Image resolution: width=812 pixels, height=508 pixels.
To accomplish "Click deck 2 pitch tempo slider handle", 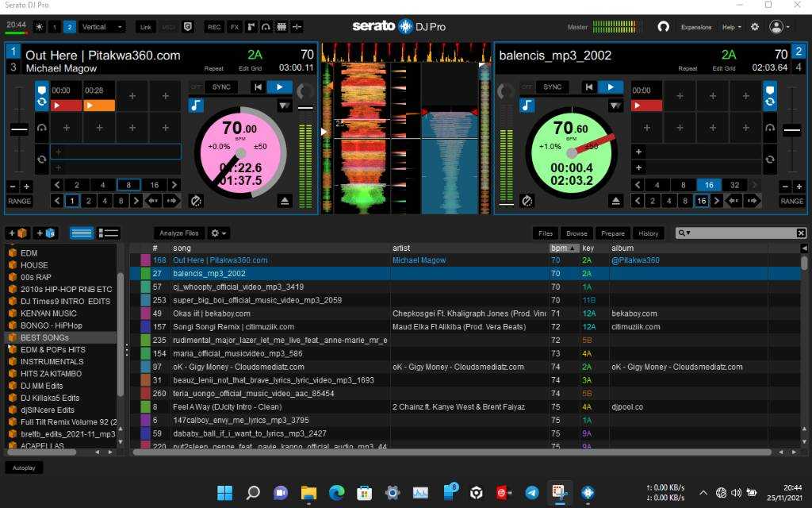I will tap(792, 129).
